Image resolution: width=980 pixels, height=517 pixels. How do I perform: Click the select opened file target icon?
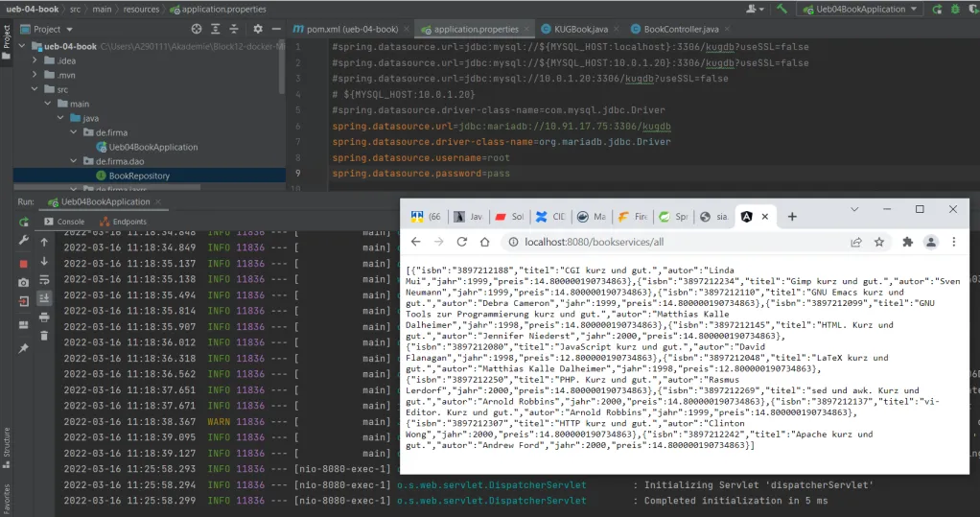197,29
